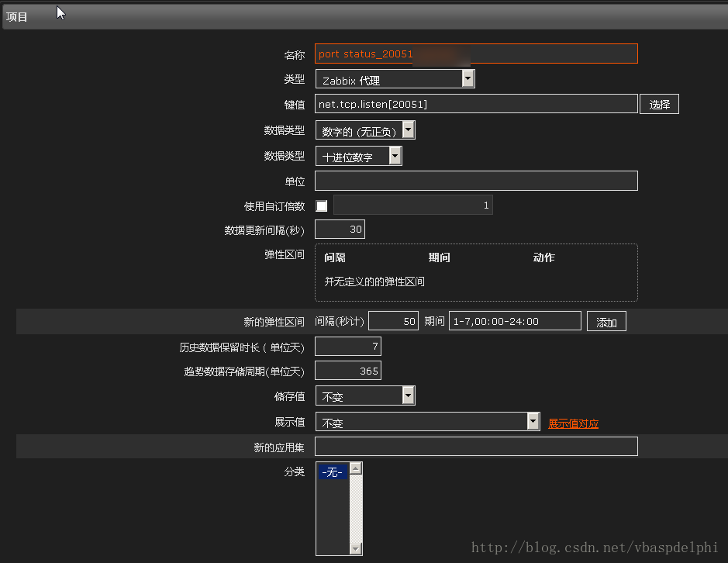Click the trend storage field showing 365

[x=348, y=371]
